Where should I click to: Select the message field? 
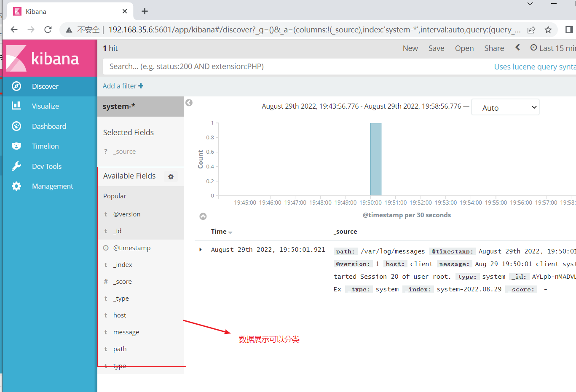click(126, 332)
